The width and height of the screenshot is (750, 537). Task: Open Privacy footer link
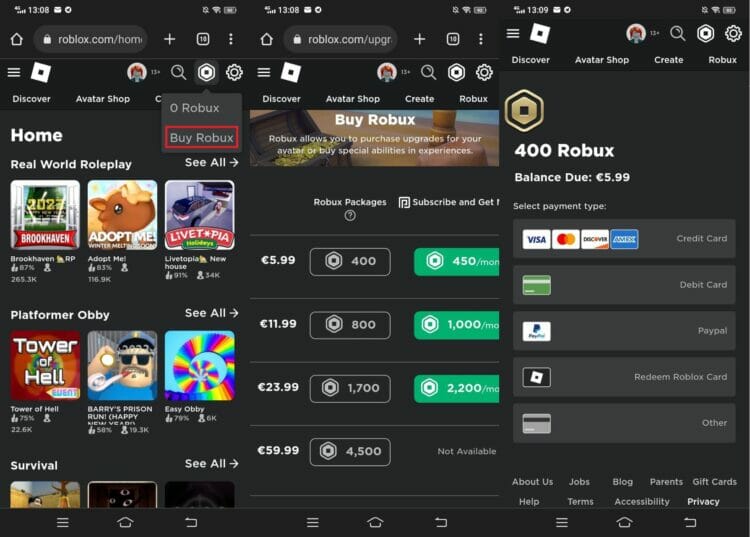tap(703, 502)
